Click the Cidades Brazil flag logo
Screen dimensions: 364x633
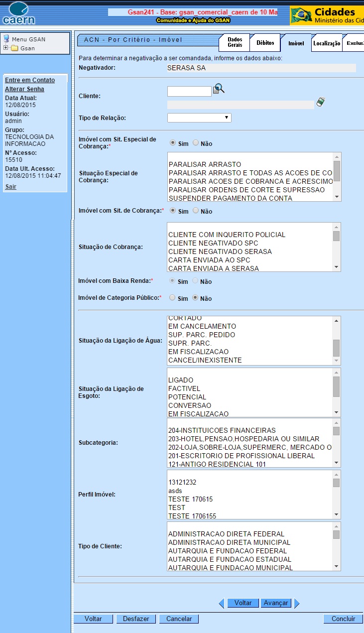(x=301, y=15)
